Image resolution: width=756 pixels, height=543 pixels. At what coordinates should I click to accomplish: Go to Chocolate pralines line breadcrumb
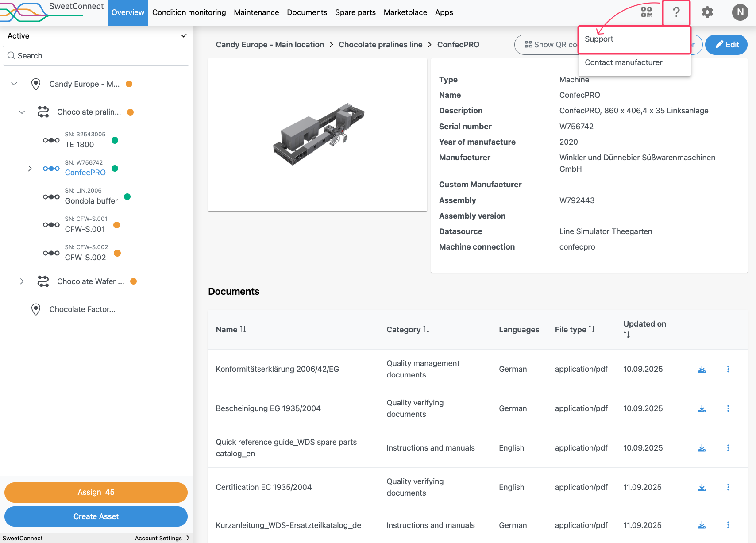(x=381, y=45)
